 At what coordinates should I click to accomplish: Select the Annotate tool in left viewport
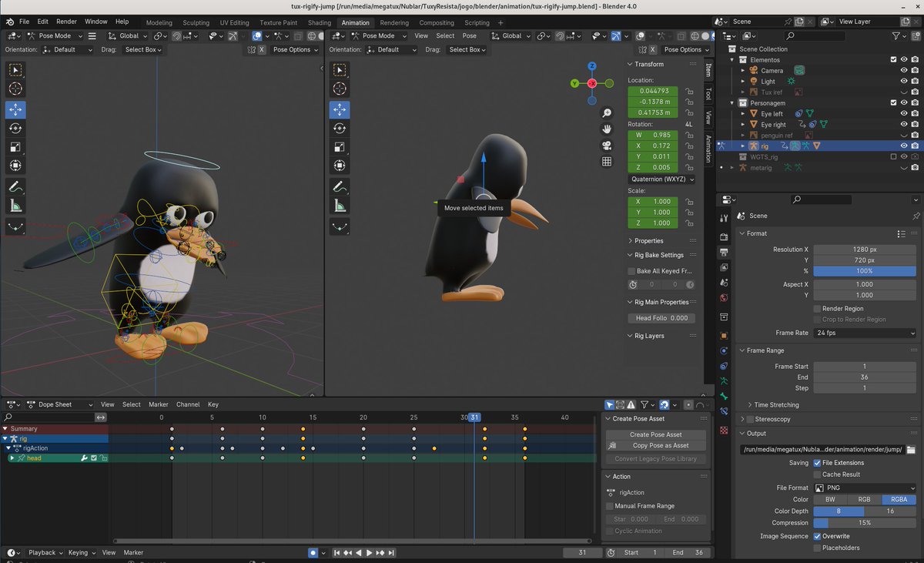(15, 186)
